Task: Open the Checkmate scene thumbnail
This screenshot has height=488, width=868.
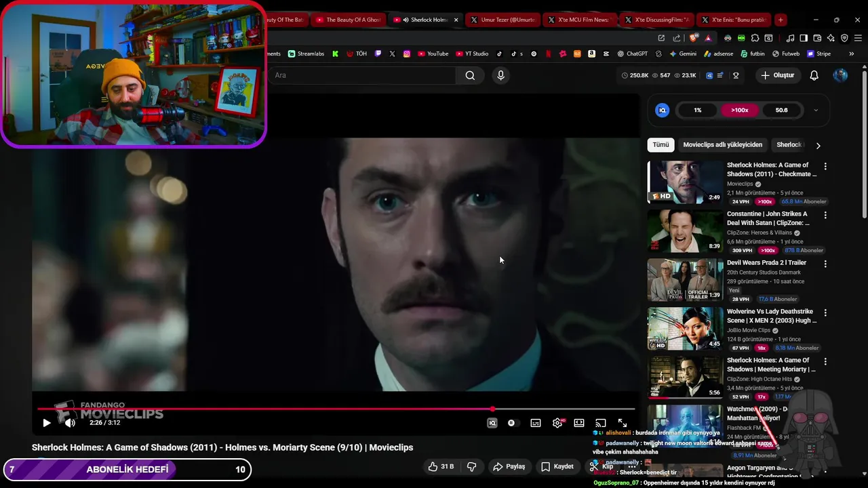Action: tap(685, 182)
